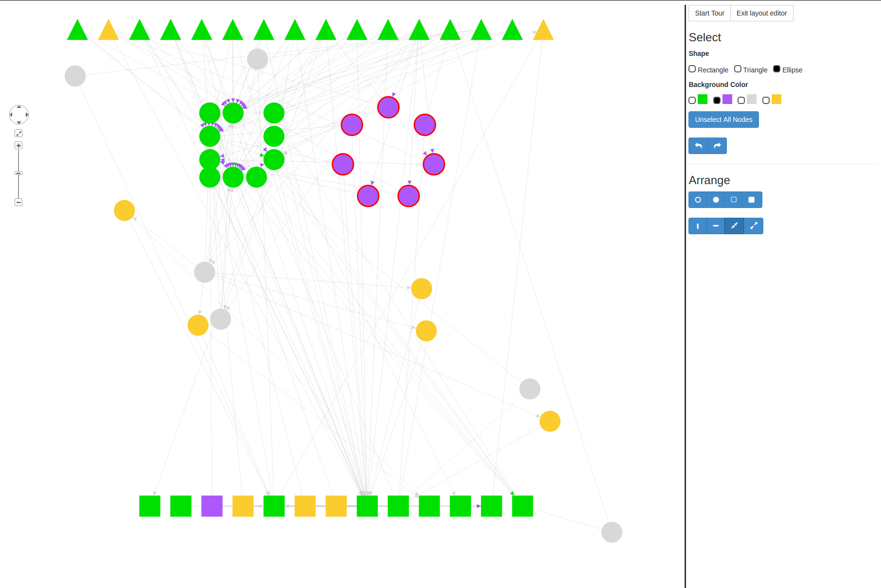Click the redo arrow button

click(717, 146)
